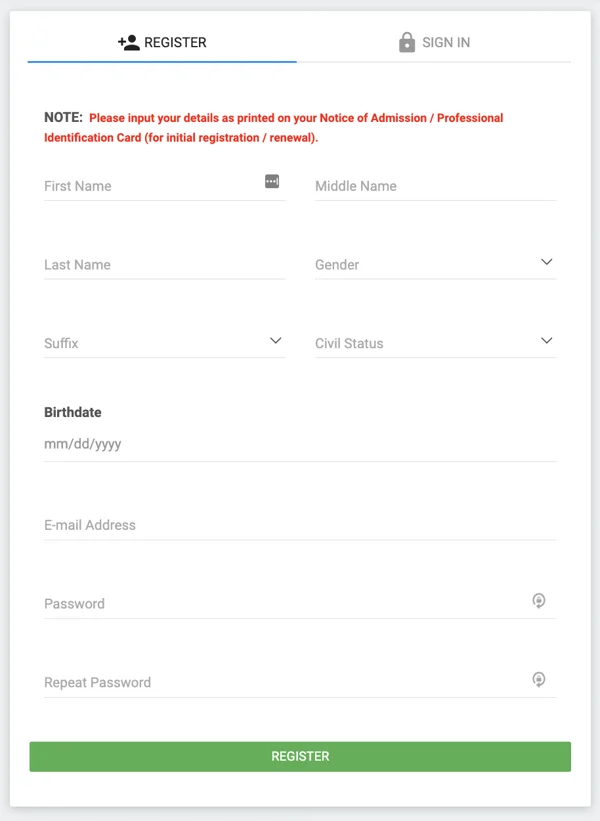The image size is (600, 821).
Task: Toggle visibility of the Repeat Password field
Action: coord(539,680)
